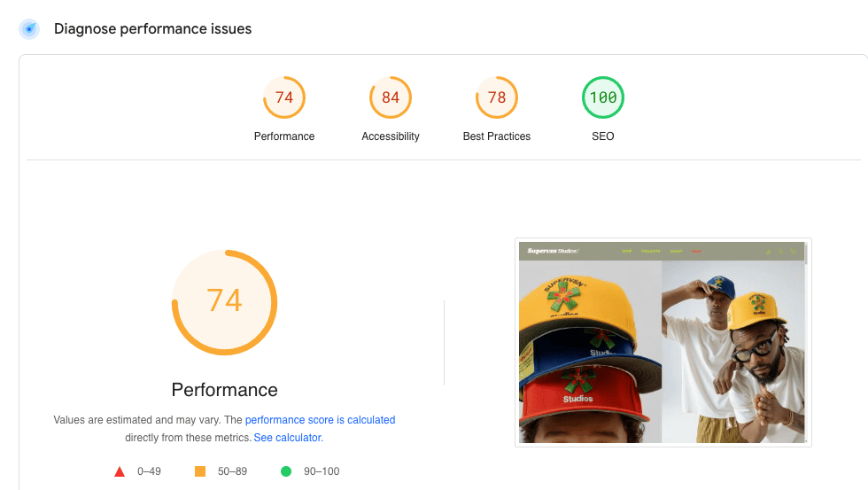Image resolution: width=868 pixels, height=490 pixels.
Task: Select the SEO score gauge showing 100
Action: 603,97
